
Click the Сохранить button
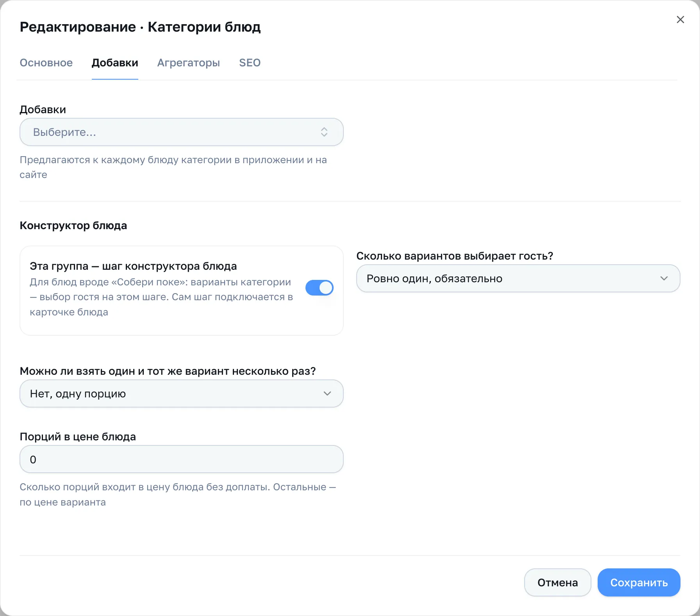[639, 582]
